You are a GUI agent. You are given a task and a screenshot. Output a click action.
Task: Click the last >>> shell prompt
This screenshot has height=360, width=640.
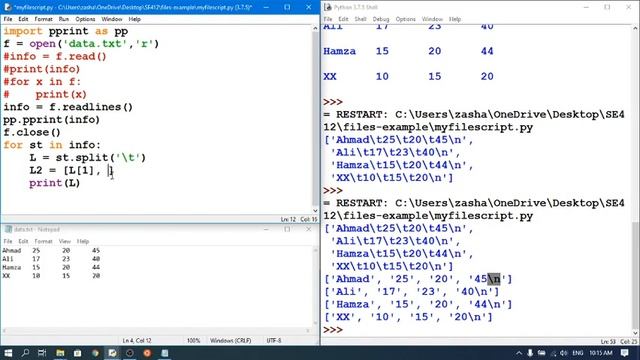pyautogui.click(x=333, y=330)
